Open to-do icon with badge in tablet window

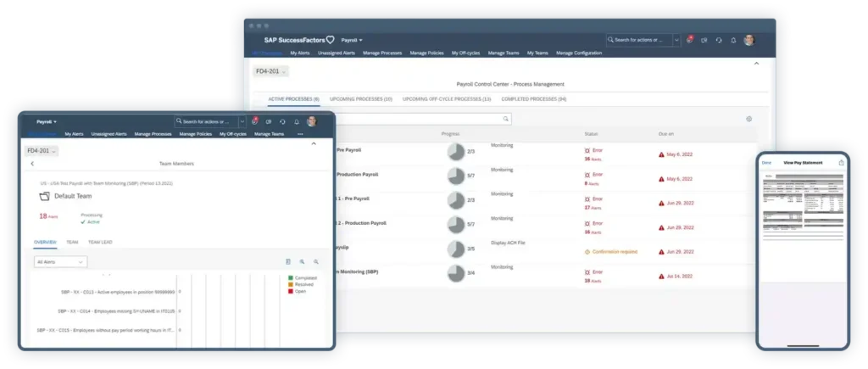[x=254, y=121]
